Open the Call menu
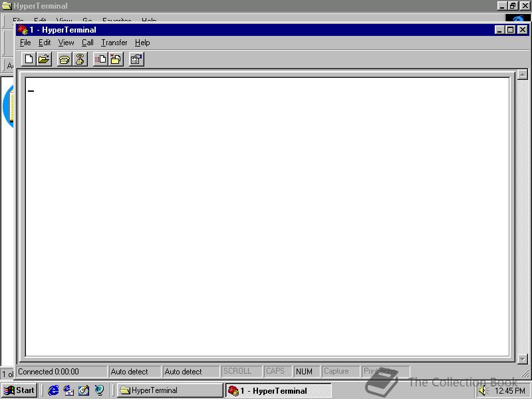This screenshot has height=399, width=532. pos(88,43)
